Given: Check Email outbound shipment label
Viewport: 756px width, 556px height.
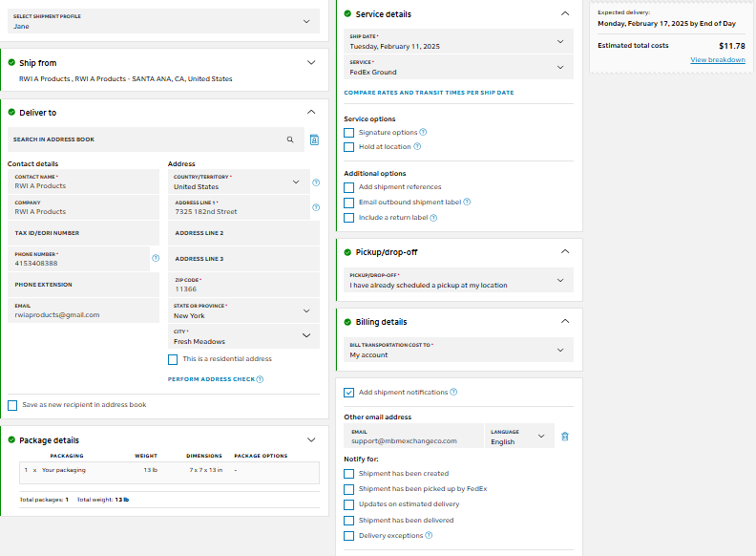Looking at the screenshot, I should [x=349, y=203].
